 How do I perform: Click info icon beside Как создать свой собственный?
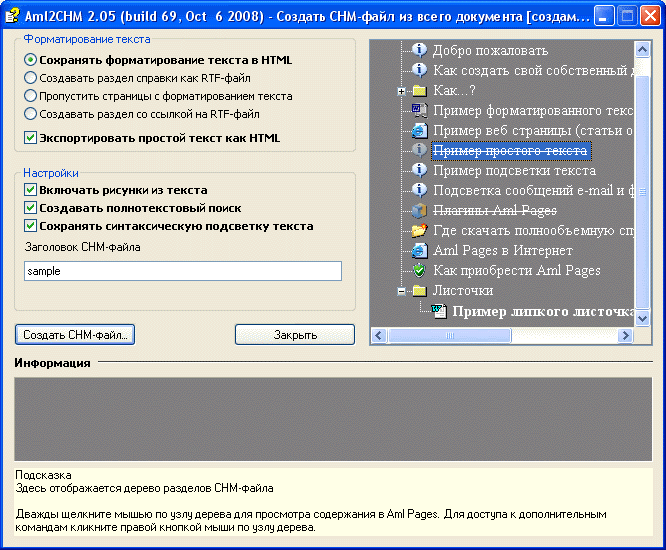[x=419, y=70]
